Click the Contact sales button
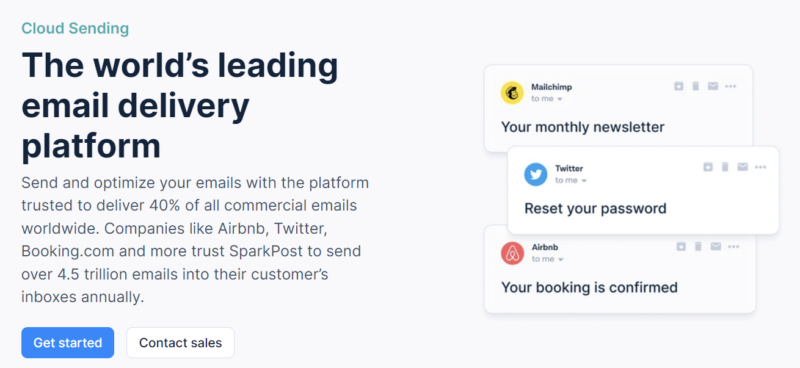 point(180,342)
